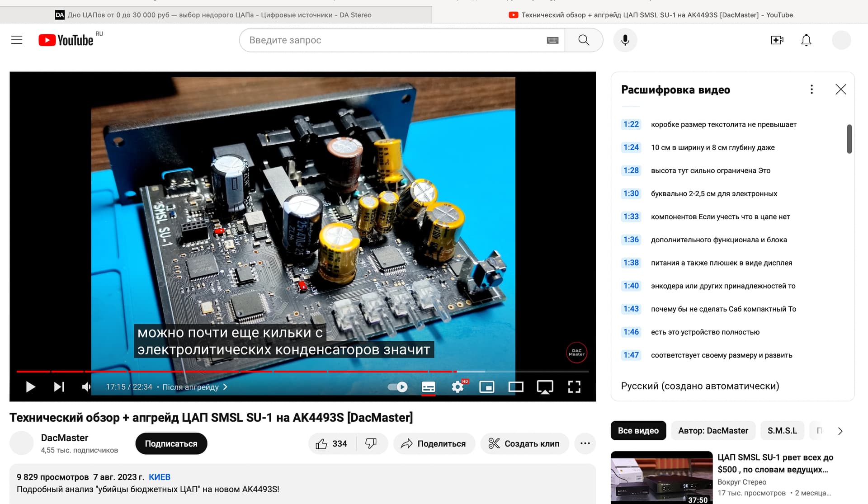Open transcript language 'Русский (создано автоматически)' selector
868x504 pixels.
(x=700, y=386)
